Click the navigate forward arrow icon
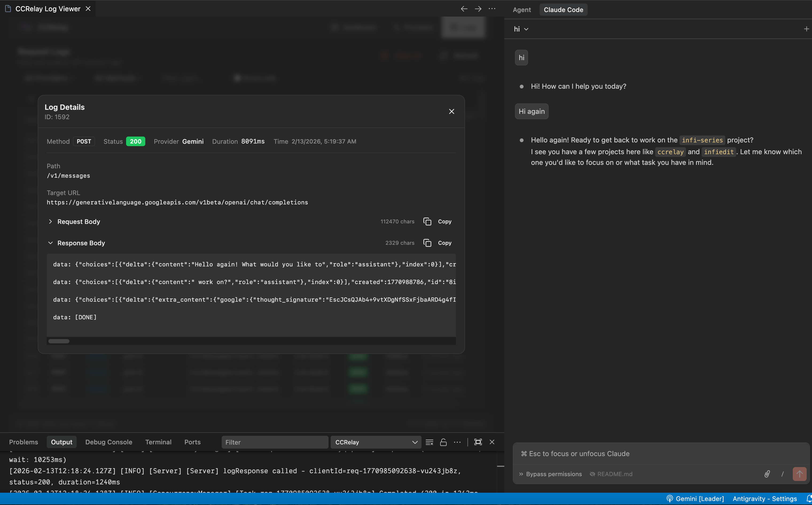Viewport: 812px width, 505px height. pos(478,9)
